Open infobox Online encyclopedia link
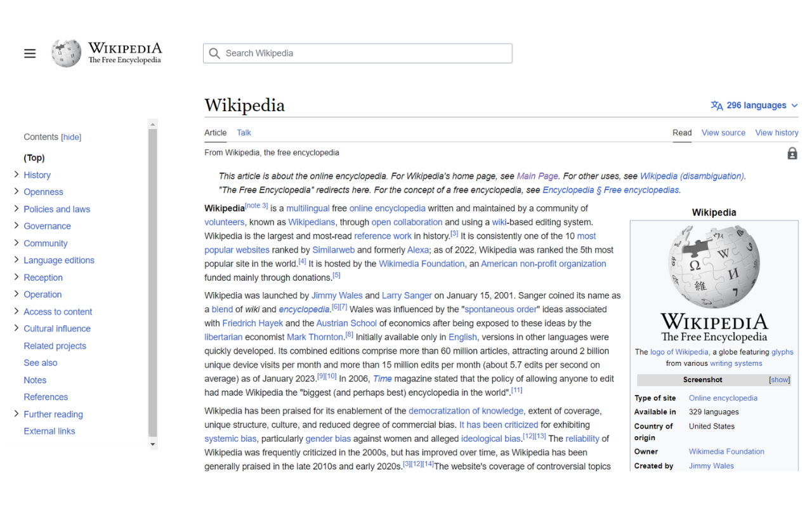 723,398
